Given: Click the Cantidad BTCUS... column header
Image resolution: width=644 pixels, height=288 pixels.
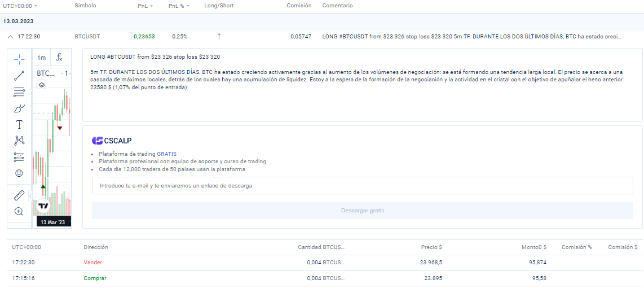Looking at the screenshot, I should coord(321,247).
